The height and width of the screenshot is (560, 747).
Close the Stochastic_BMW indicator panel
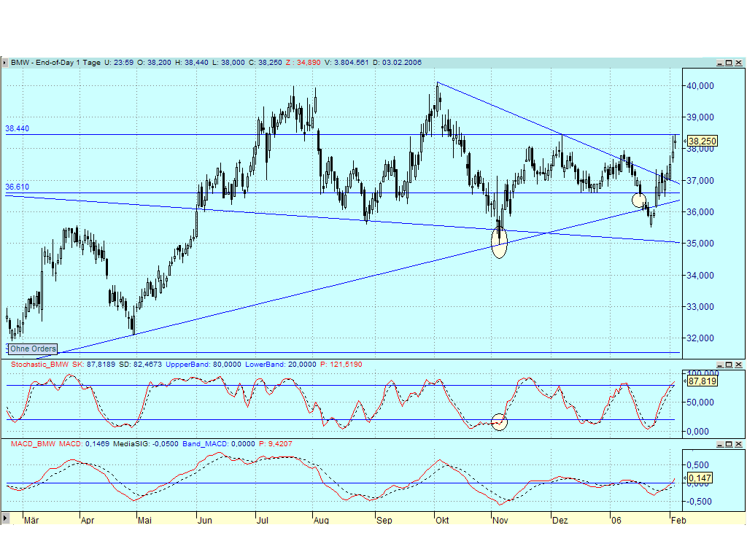coord(738,365)
